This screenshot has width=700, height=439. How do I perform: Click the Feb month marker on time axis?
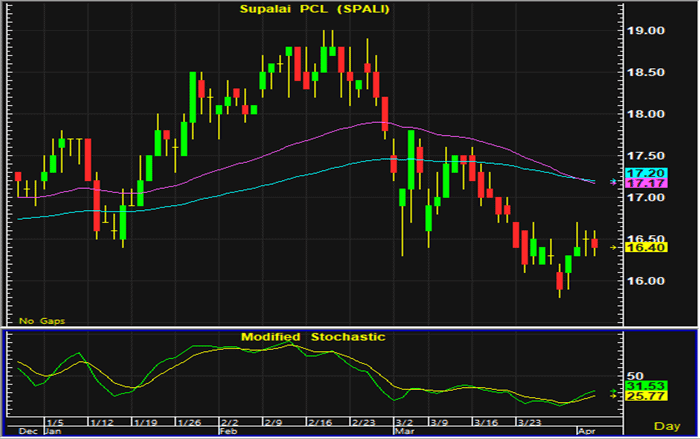coord(229,429)
